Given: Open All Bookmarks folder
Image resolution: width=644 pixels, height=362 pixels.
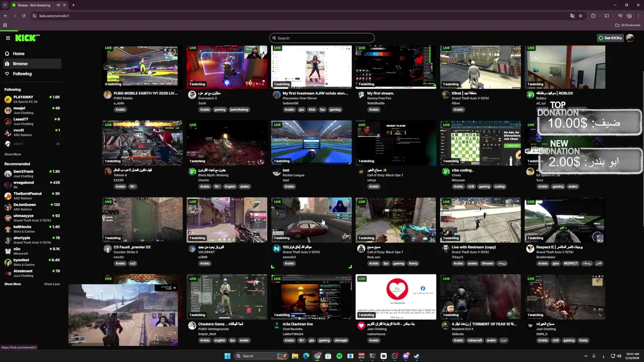Looking at the screenshot, I should [x=627, y=25].
